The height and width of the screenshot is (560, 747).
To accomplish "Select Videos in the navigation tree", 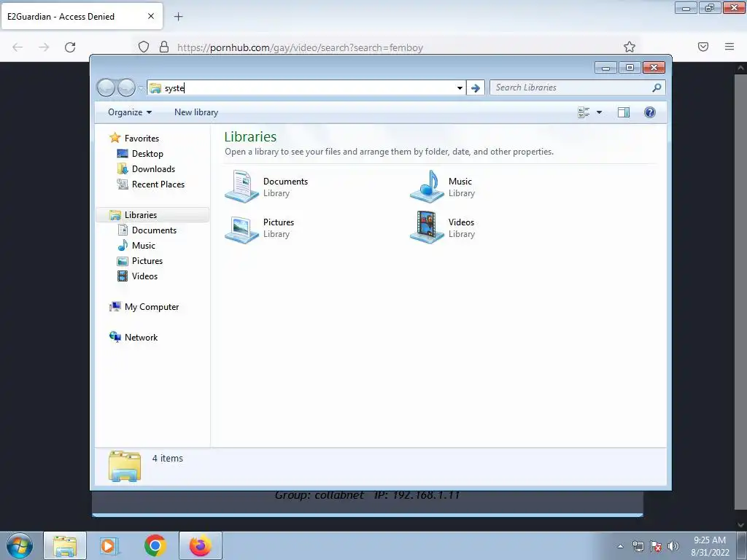I will [x=144, y=276].
